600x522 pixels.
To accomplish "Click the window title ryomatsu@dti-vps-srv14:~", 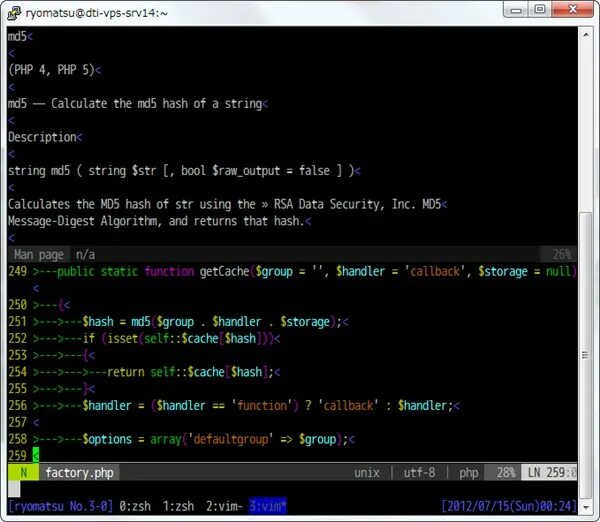I will pyautogui.click(x=96, y=13).
